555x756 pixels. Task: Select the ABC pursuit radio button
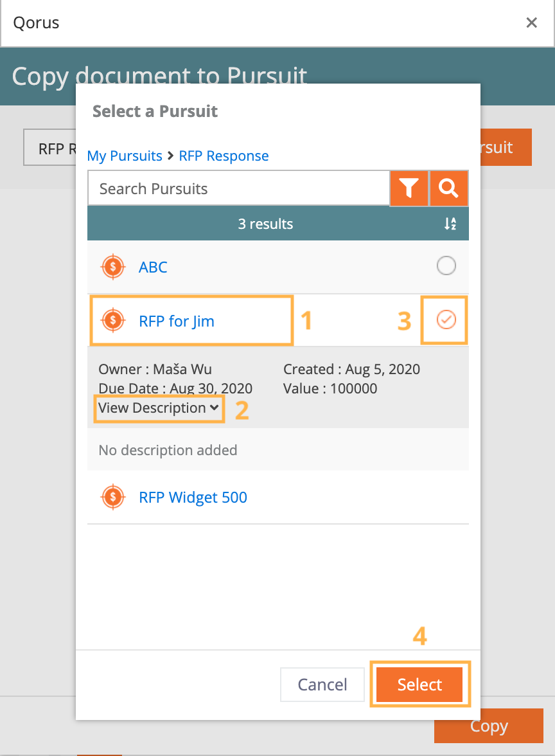[446, 265]
